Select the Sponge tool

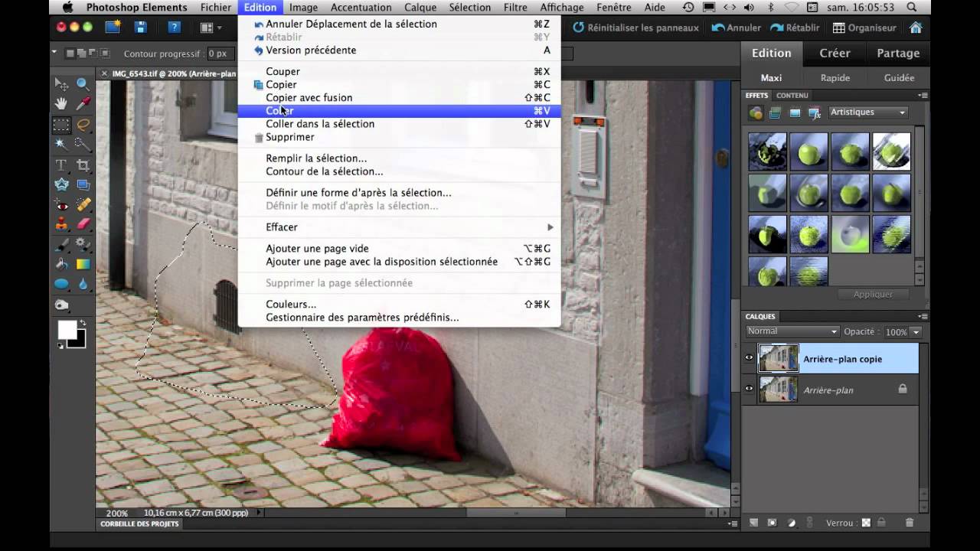pyautogui.click(x=61, y=305)
